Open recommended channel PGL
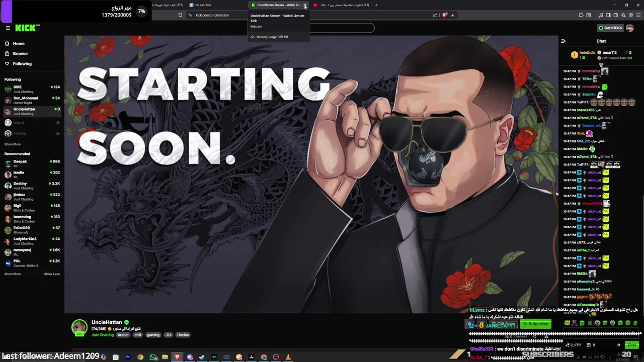The image size is (644, 362). 32,263
